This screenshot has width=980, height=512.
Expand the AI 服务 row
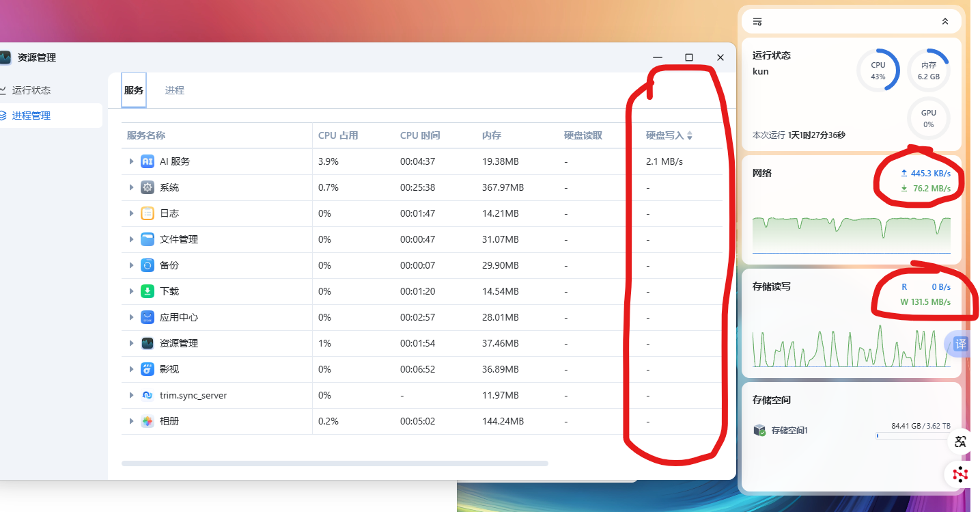pyautogui.click(x=131, y=161)
